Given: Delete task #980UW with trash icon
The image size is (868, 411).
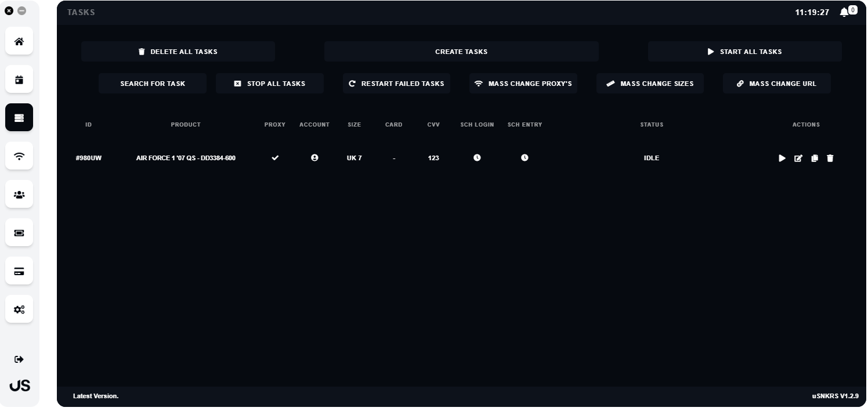Looking at the screenshot, I should (x=830, y=158).
